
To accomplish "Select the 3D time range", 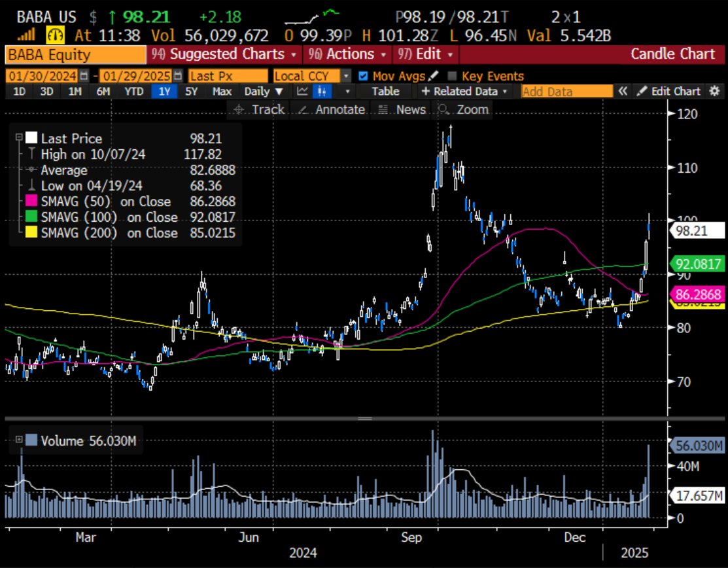I will 46,91.
